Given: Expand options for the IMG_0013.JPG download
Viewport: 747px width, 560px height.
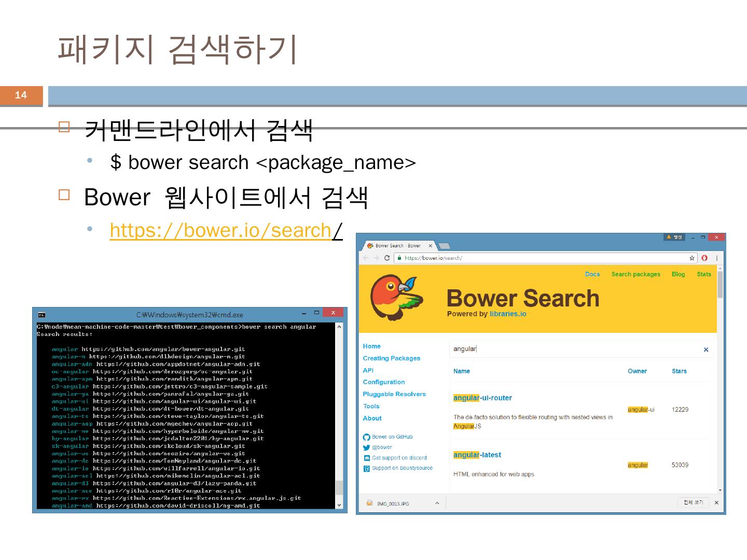Looking at the screenshot, I should pos(437,503).
